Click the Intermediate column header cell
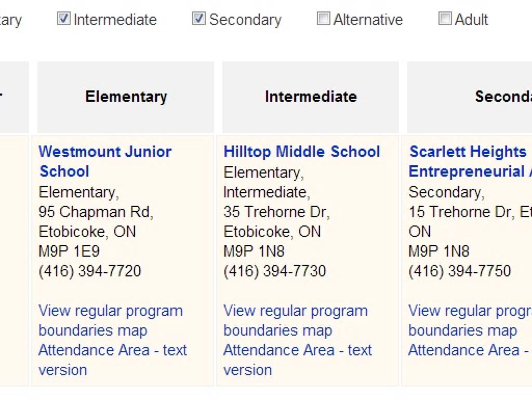The height and width of the screenshot is (399, 532). coord(311,97)
